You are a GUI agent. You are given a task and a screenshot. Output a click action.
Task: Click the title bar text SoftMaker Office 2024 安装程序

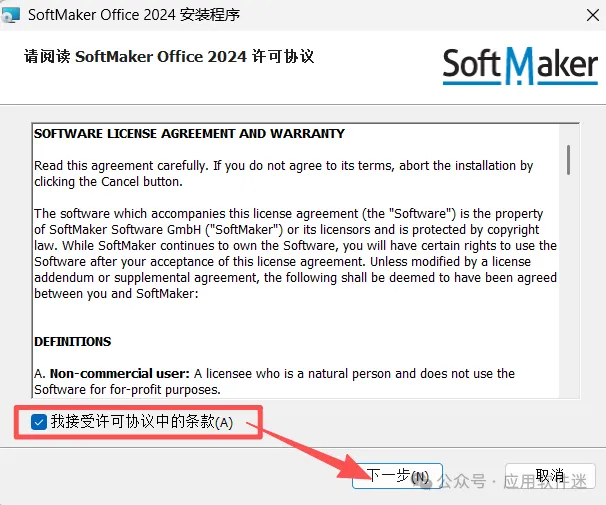[x=134, y=15]
